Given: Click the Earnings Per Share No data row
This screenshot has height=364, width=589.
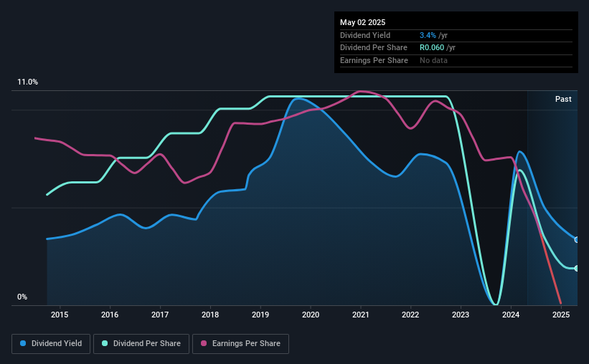Looking at the screenshot, I should pyautogui.click(x=456, y=60).
